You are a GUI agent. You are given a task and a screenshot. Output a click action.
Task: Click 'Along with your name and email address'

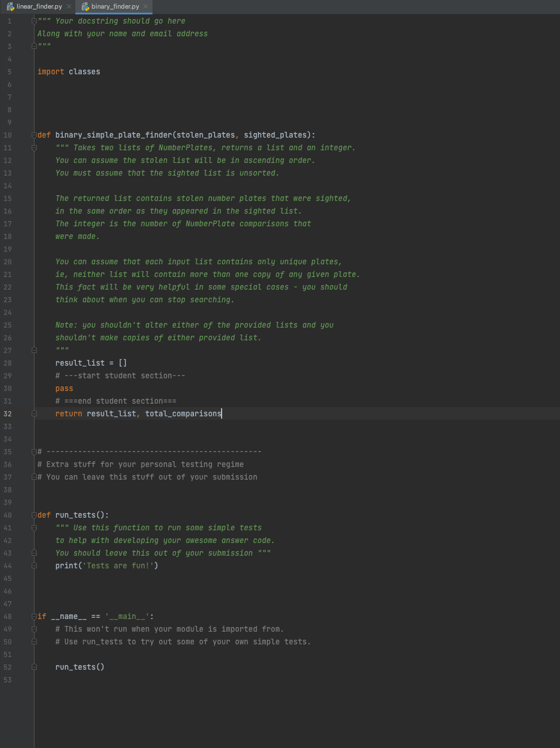coord(123,34)
